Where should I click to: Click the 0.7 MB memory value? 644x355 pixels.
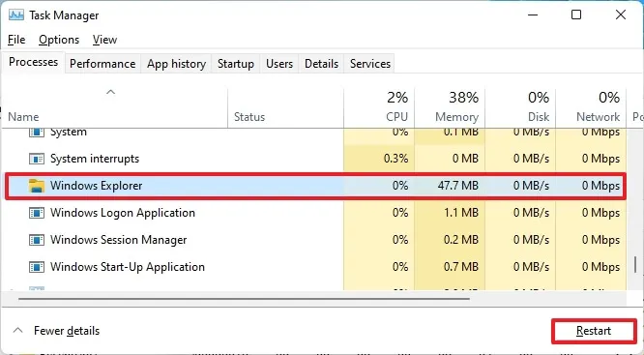(461, 267)
